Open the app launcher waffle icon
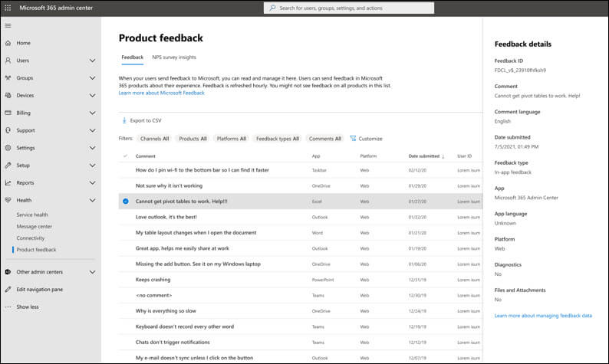609x364 pixels. pos(8,8)
